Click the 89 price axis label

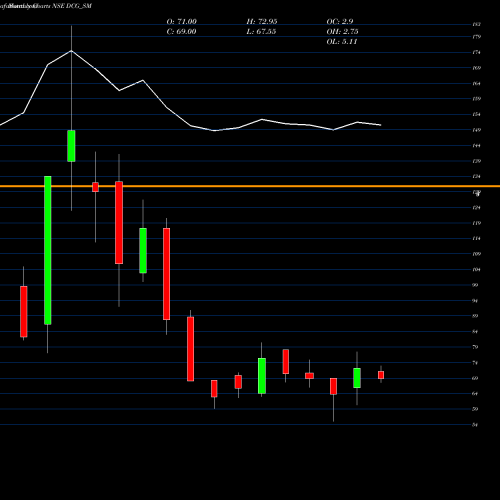[476, 316]
